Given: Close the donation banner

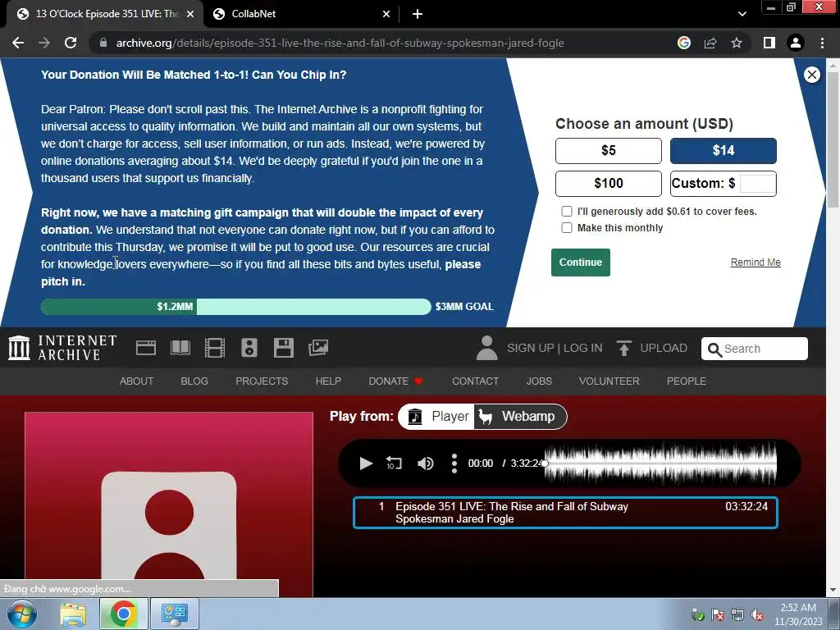Looking at the screenshot, I should [x=811, y=75].
